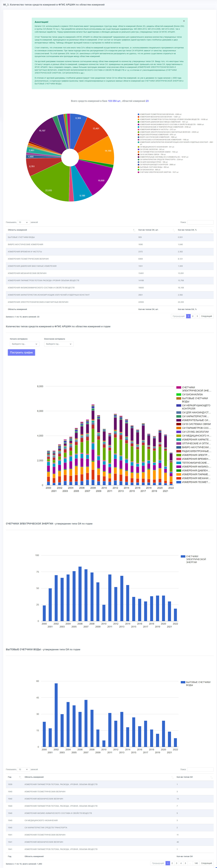Focus the Поиск field above the top table
This screenshot has width=217, height=868.
200,222
